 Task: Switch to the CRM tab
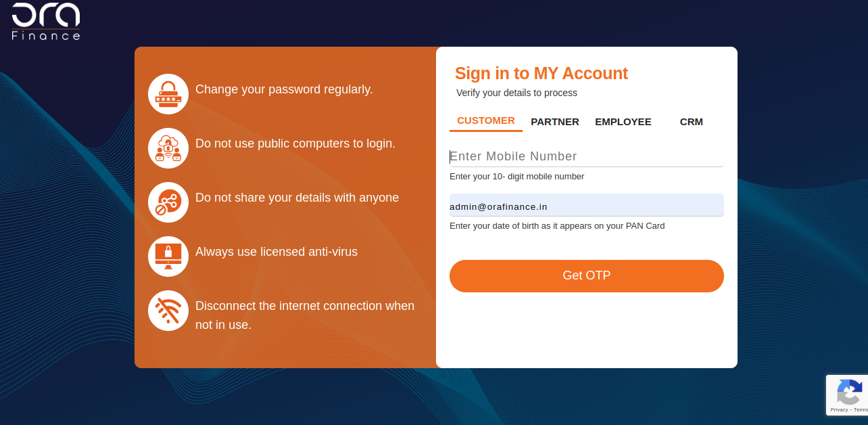(692, 122)
